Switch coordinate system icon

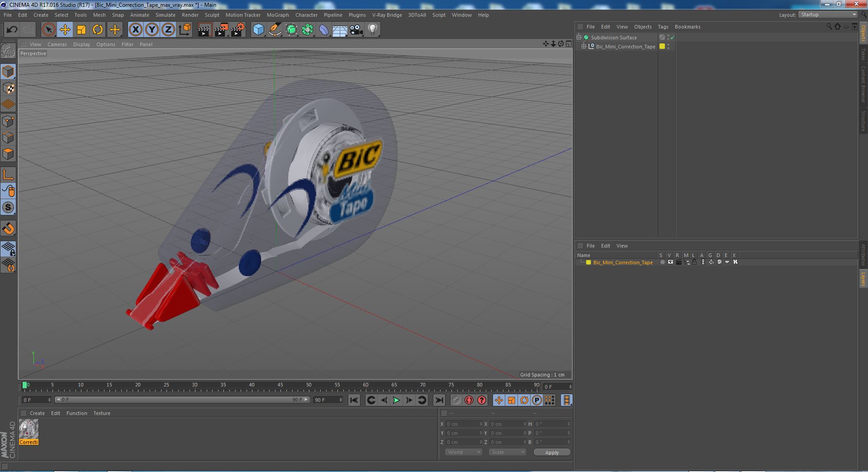click(x=185, y=30)
